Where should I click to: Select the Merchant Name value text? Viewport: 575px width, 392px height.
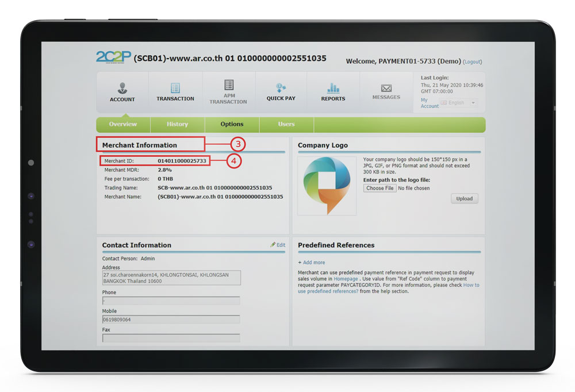[220, 197]
